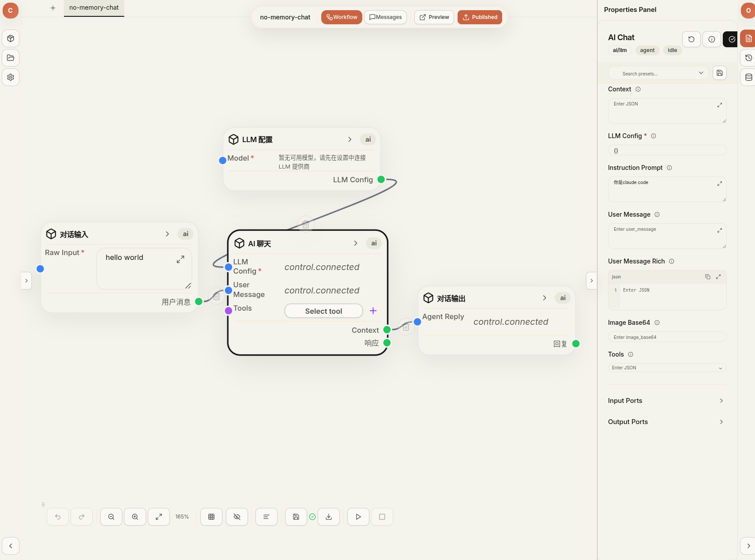Click undo button in bottom toolbar
Screen dimensions: 755x560
(58, 517)
